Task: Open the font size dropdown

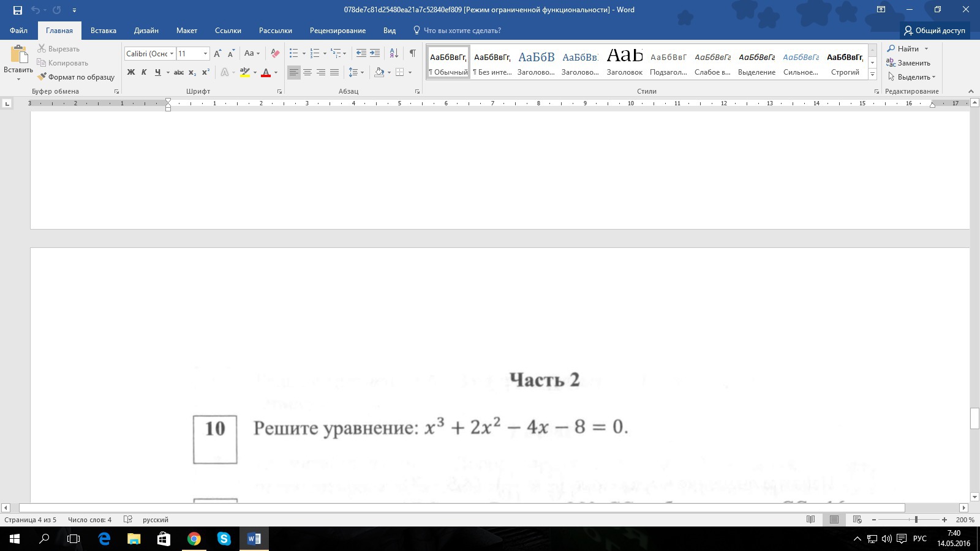Action: [x=205, y=54]
